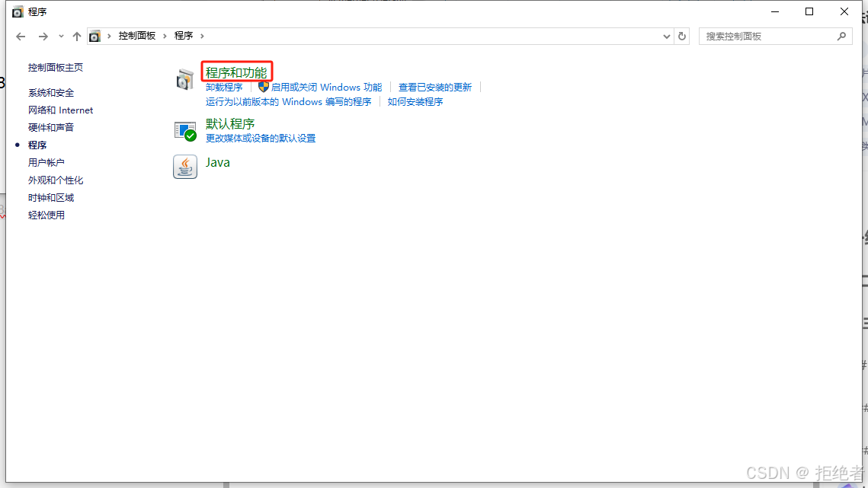The height and width of the screenshot is (488, 868).
Task: Click the forward navigation arrow
Action: pyautogui.click(x=43, y=36)
